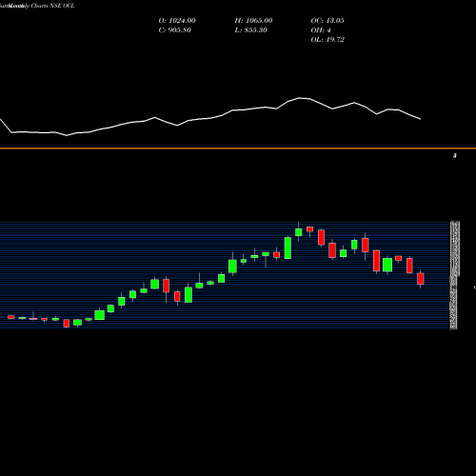
Task: Select the close price value C: 905.80
Action: 175,30
